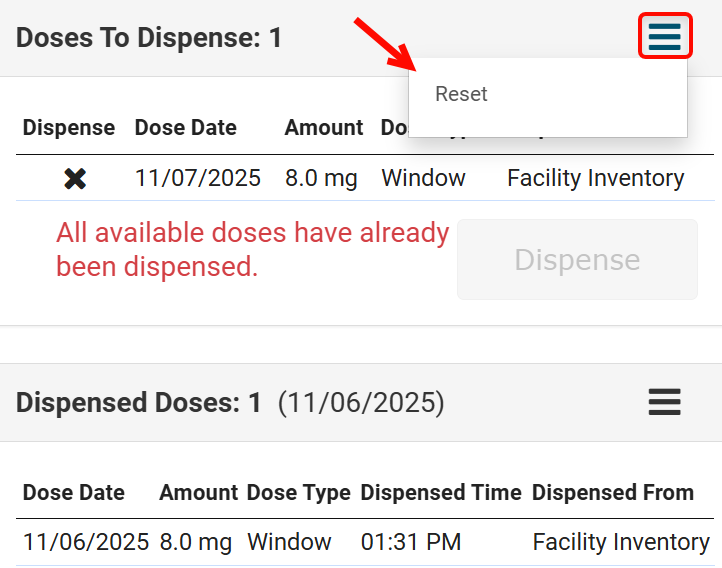Click the X mark in Dispense column
The width and height of the screenshot is (722, 568).
point(75,179)
